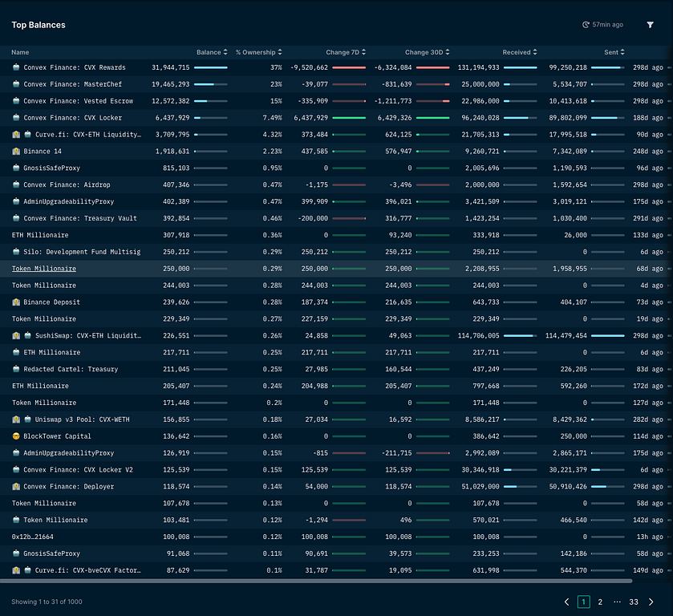
Task: Go to next page with right chevron
Action: (x=651, y=602)
